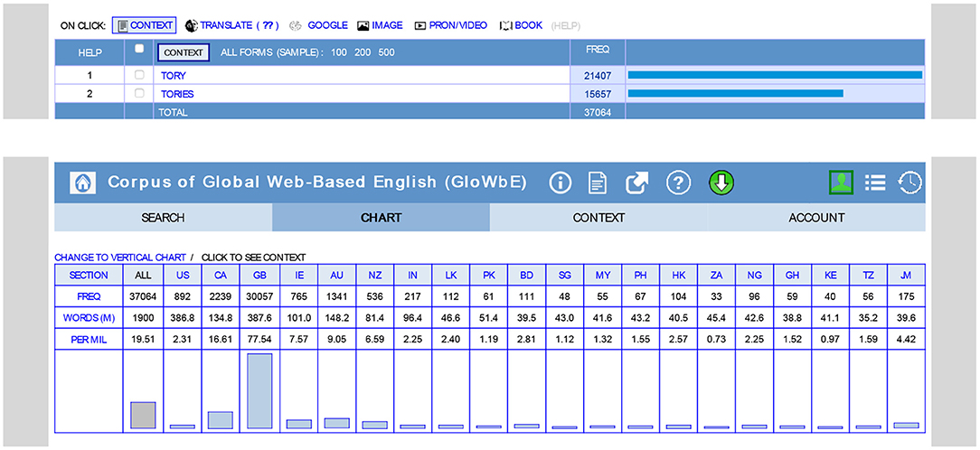The height and width of the screenshot is (450, 980).
Task: Click the HELP column header
Action: pos(90,52)
